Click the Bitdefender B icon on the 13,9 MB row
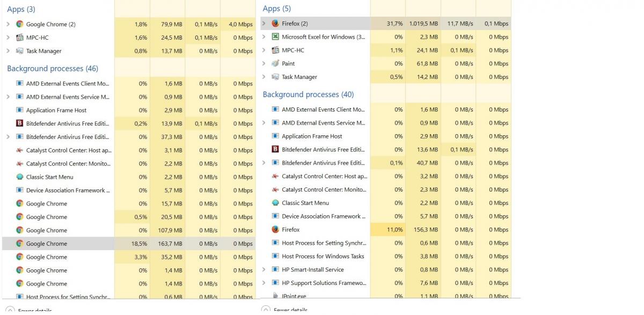Screen dimensions: 644x315 tap(20, 123)
